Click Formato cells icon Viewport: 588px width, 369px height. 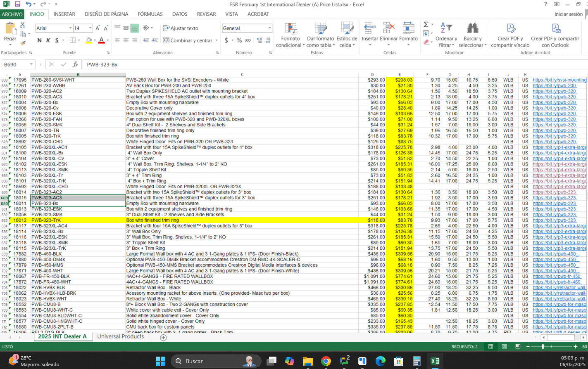[408, 28]
